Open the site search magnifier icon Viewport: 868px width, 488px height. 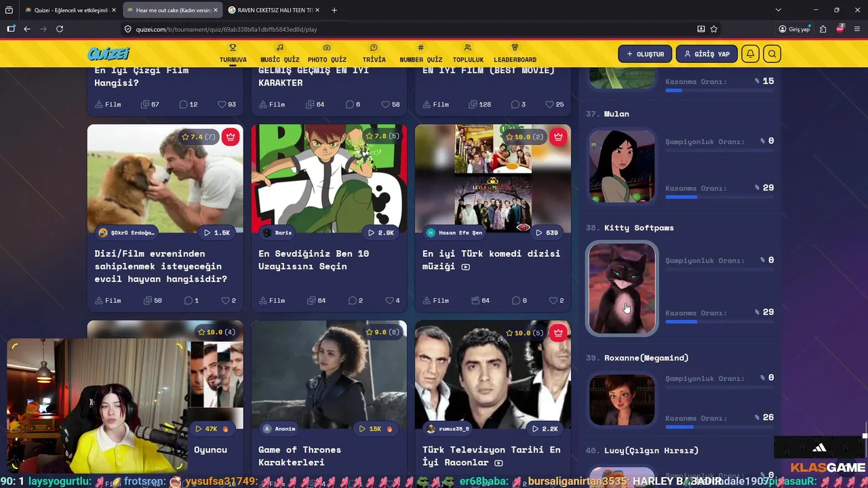(x=772, y=54)
